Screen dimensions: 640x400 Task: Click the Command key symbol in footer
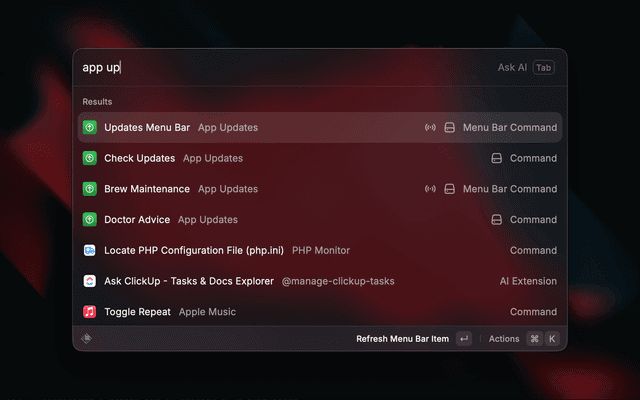[534, 339]
